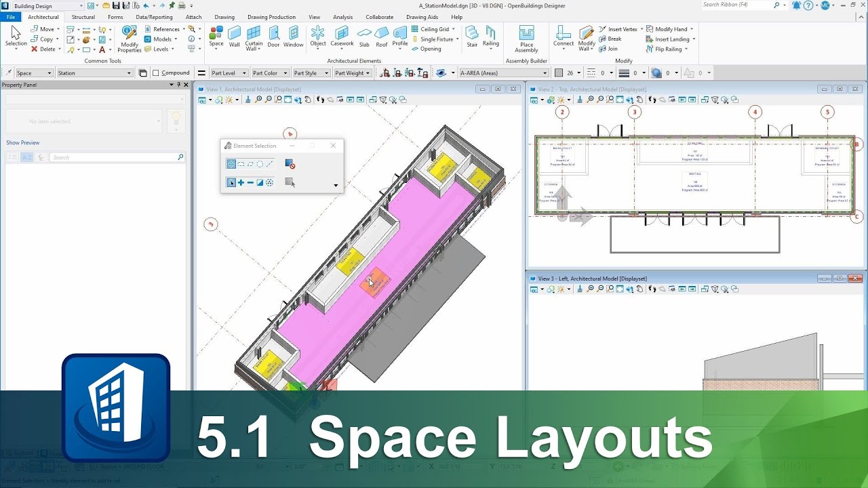The image size is (868, 488).
Task: Select the Roof tool
Action: tap(382, 37)
